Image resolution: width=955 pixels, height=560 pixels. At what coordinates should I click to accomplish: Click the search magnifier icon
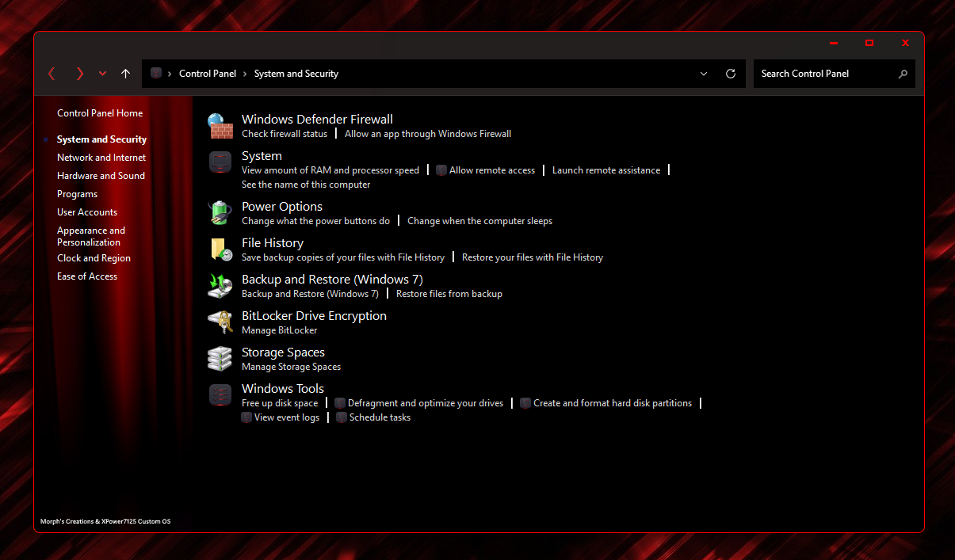coord(903,74)
